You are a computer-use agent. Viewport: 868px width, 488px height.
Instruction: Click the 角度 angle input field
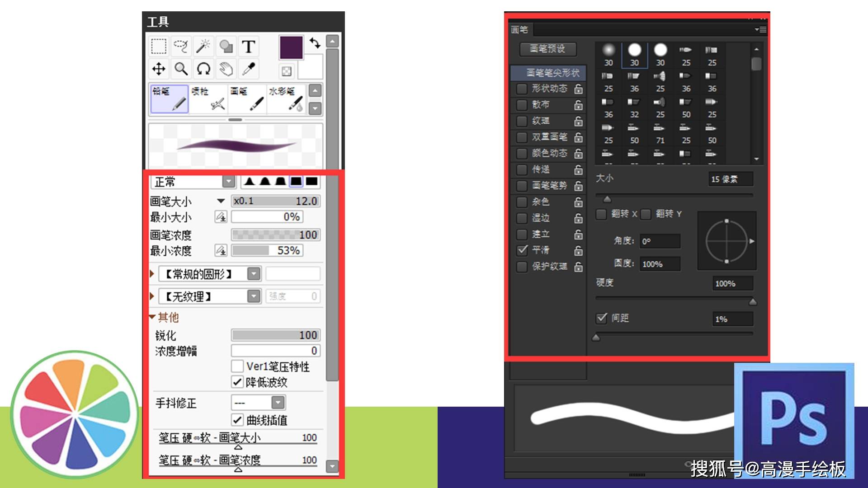click(x=660, y=241)
